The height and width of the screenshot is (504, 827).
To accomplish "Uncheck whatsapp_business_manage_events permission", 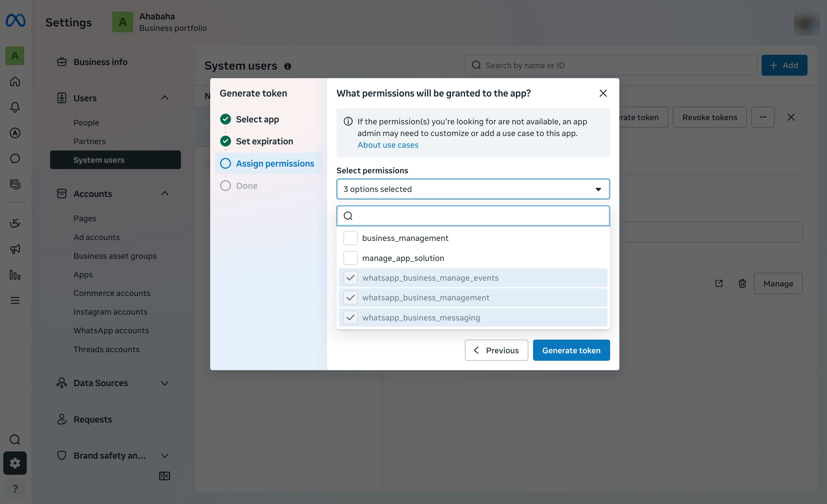I will (x=350, y=278).
